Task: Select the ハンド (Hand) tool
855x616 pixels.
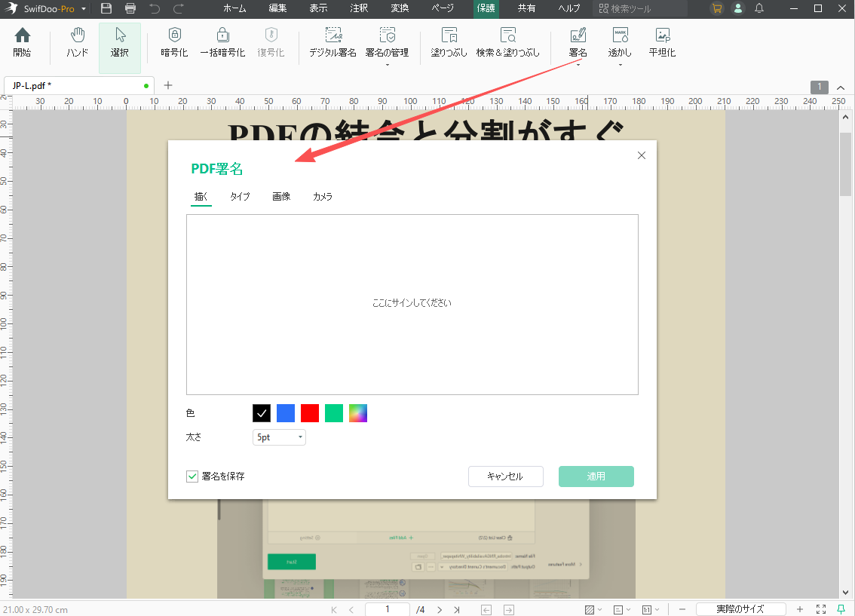Action: [x=77, y=41]
